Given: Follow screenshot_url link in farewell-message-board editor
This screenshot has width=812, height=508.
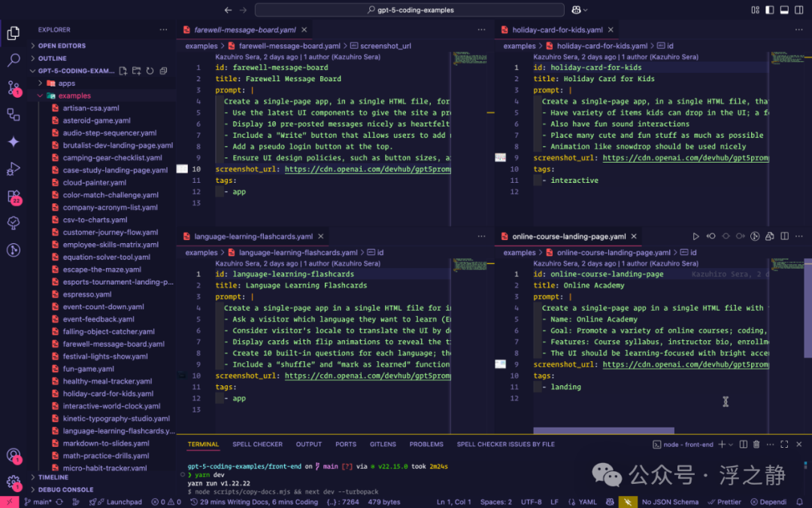Looking at the screenshot, I should point(368,169).
